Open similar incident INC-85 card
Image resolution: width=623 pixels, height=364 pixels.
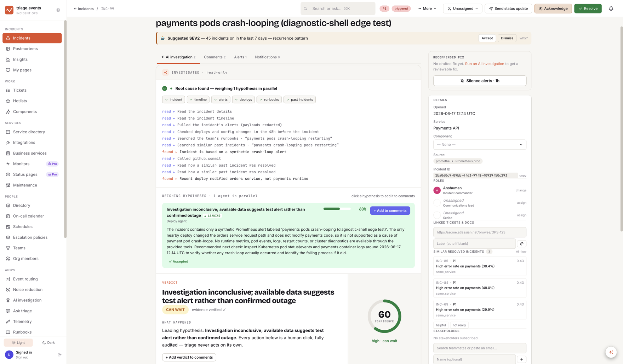click(480, 266)
